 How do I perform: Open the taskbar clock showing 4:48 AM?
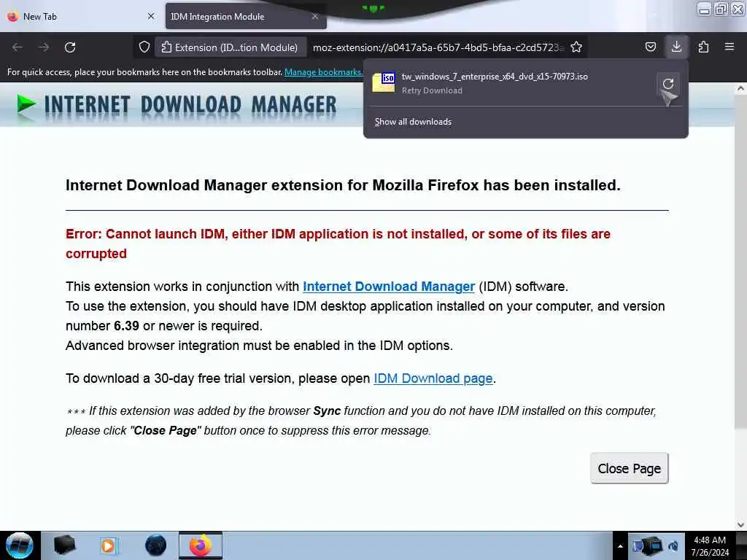pyautogui.click(x=710, y=546)
